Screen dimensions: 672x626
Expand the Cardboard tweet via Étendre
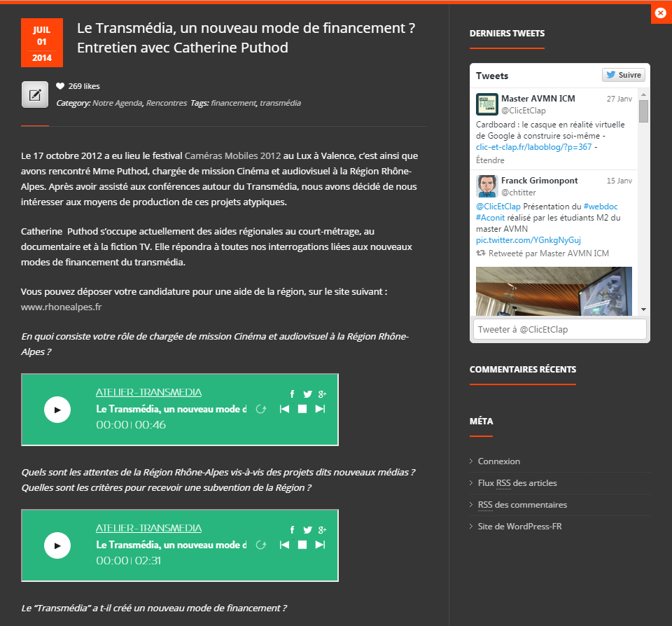click(x=489, y=160)
